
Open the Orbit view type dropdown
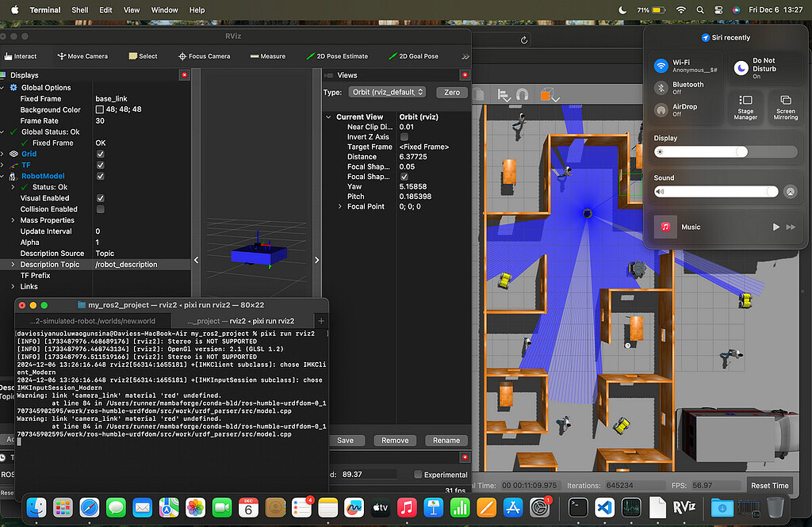coord(387,92)
